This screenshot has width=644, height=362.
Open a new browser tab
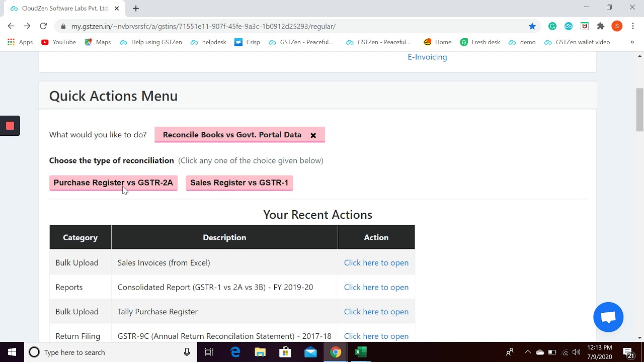pyautogui.click(x=136, y=8)
